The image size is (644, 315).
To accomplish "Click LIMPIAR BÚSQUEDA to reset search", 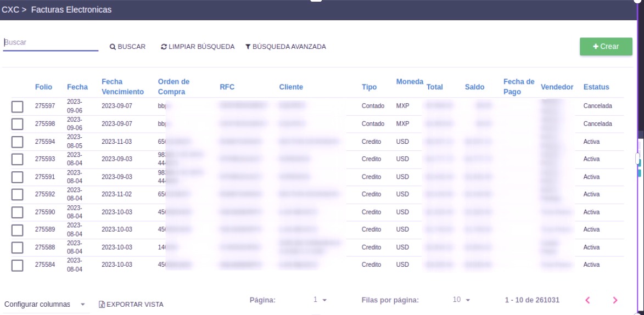I will point(198,47).
